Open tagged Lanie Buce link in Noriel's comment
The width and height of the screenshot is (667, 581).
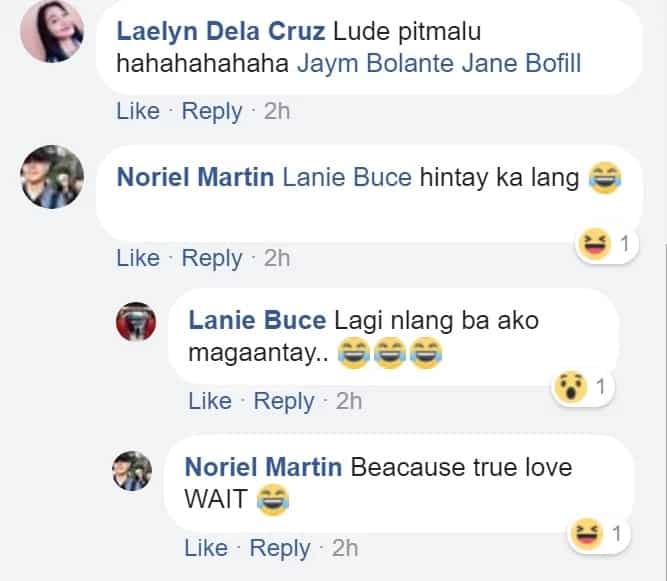(347, 177)
